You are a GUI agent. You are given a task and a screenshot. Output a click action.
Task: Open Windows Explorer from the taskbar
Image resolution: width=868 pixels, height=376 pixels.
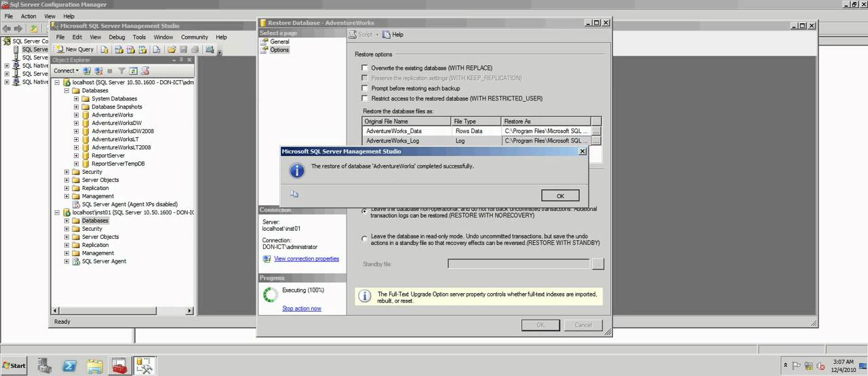95,366
